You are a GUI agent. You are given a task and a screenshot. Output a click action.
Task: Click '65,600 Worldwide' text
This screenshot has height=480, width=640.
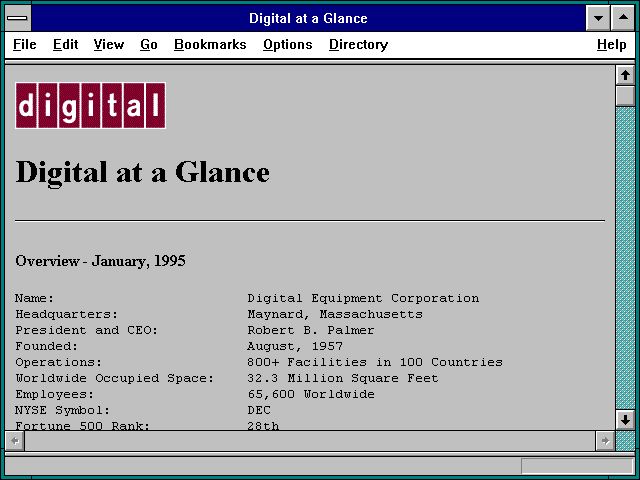311,394
